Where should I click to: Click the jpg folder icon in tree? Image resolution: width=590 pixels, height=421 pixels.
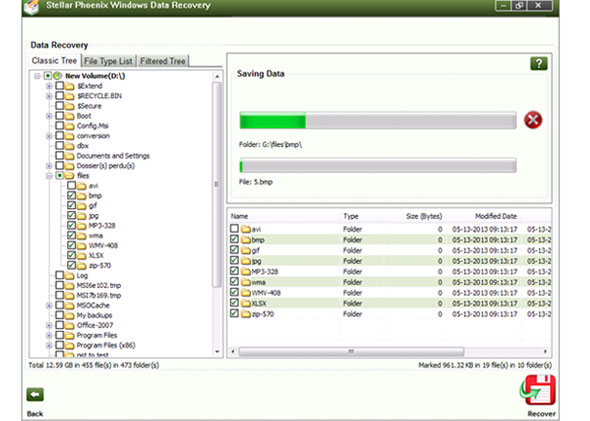pyautogui.click(x=81, y=216)
